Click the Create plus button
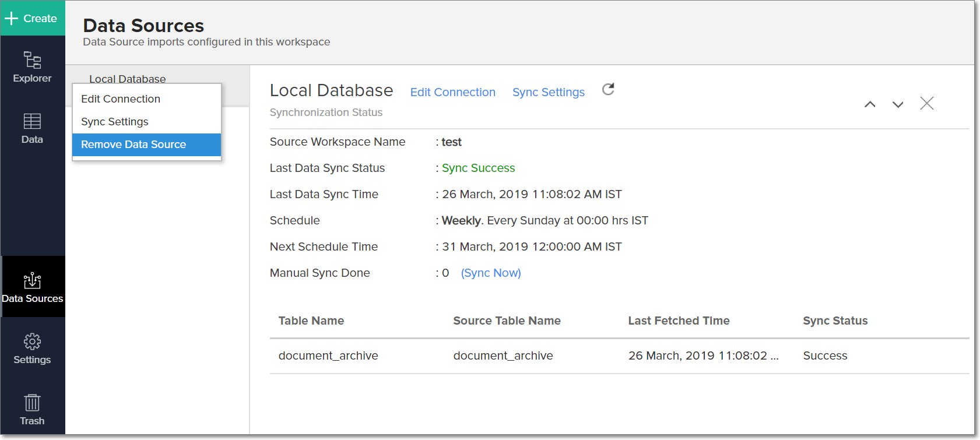 (32, 18)
